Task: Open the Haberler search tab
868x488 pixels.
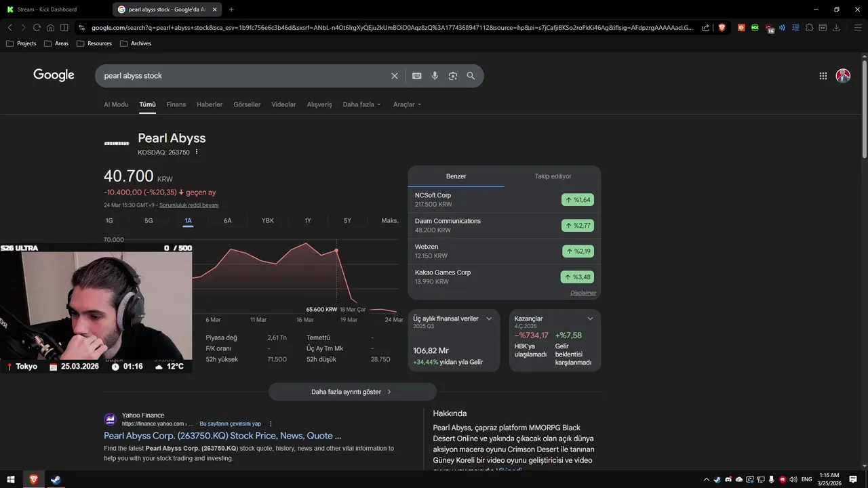Action: click(210, 104)
